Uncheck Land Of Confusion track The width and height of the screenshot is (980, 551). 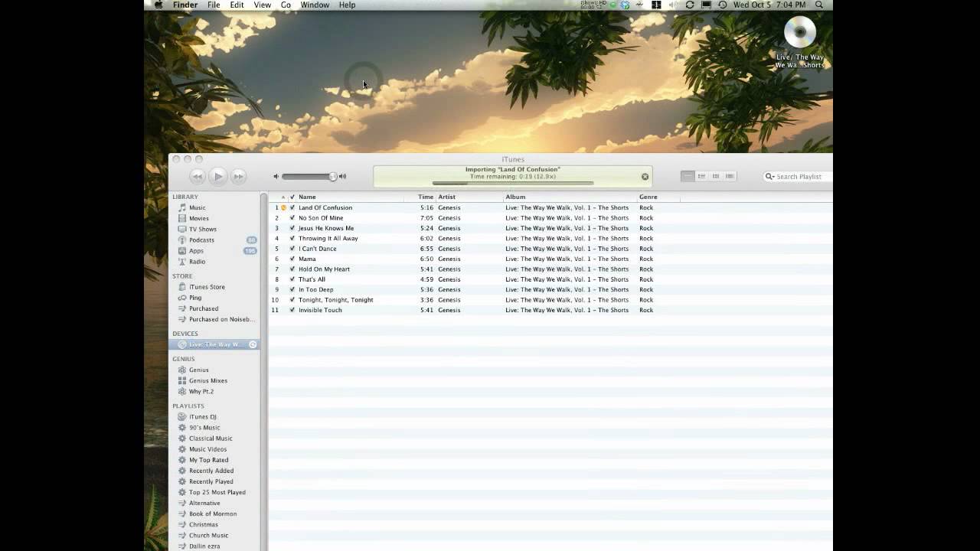tap(292, 207)
